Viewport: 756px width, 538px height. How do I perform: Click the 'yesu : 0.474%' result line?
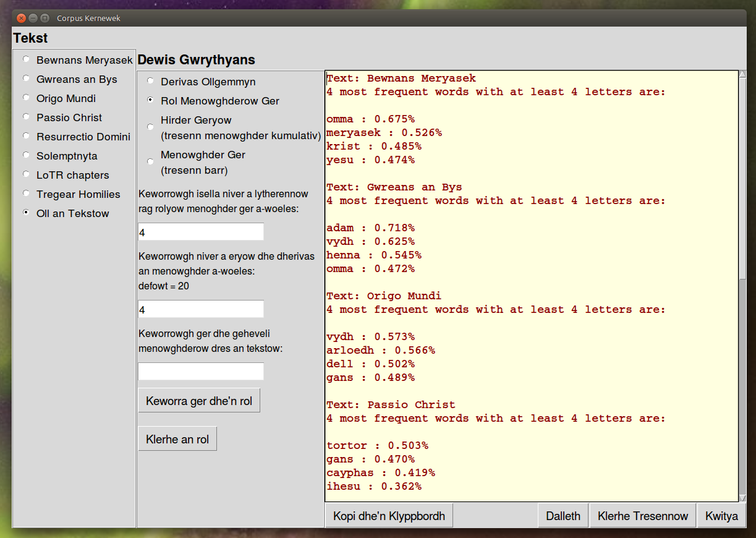(x=370, y=160)
